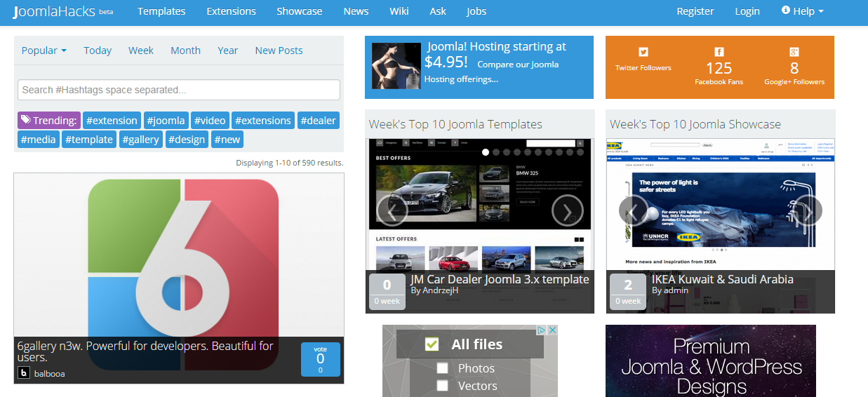Viewport: 868px width, 397px height.
Task: Open JM Car Dealer Joomla 3.x template
Action: point(500,279)
